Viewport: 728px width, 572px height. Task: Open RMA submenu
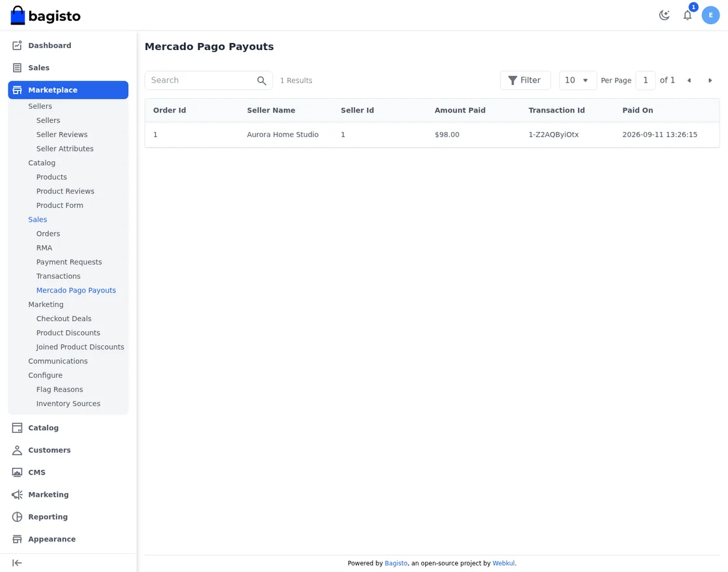point(44,248)
